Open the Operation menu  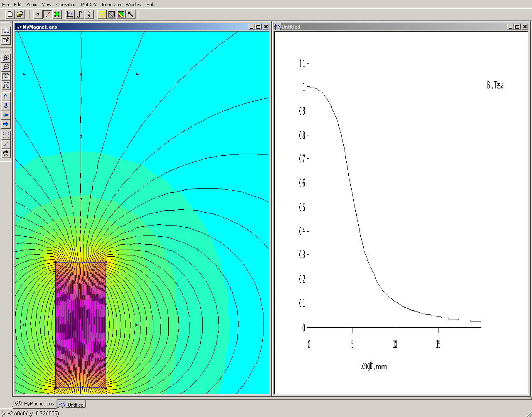(x=66, y=5)
